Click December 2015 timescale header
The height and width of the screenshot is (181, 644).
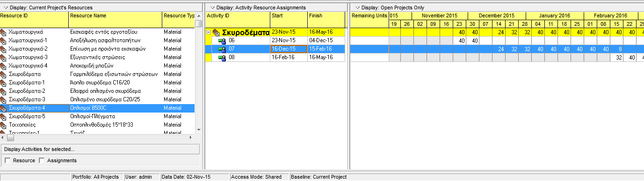coord(496,15)
